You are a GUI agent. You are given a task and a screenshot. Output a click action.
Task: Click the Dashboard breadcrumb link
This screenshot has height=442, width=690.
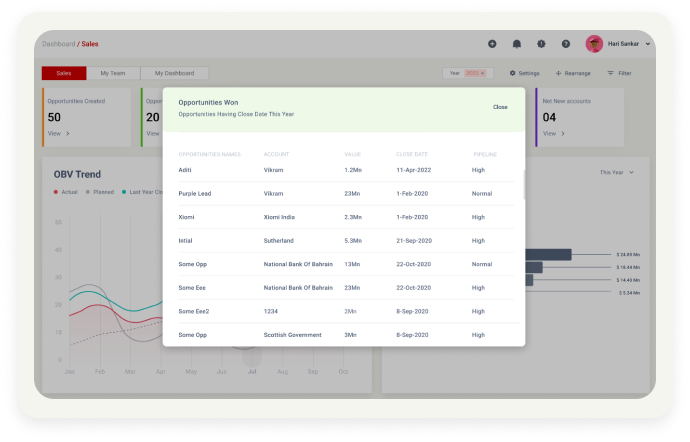[58, 44]
